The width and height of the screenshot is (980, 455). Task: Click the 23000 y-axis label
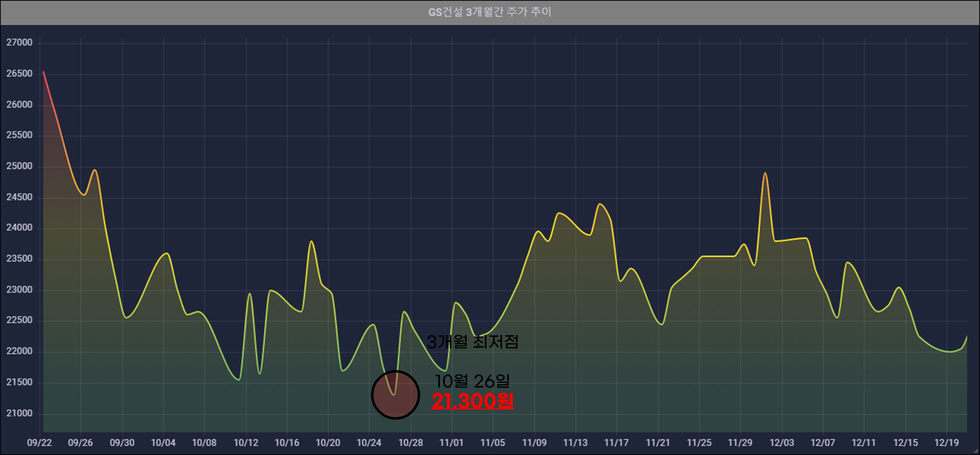pyautogui.click(x=19, y=290)
